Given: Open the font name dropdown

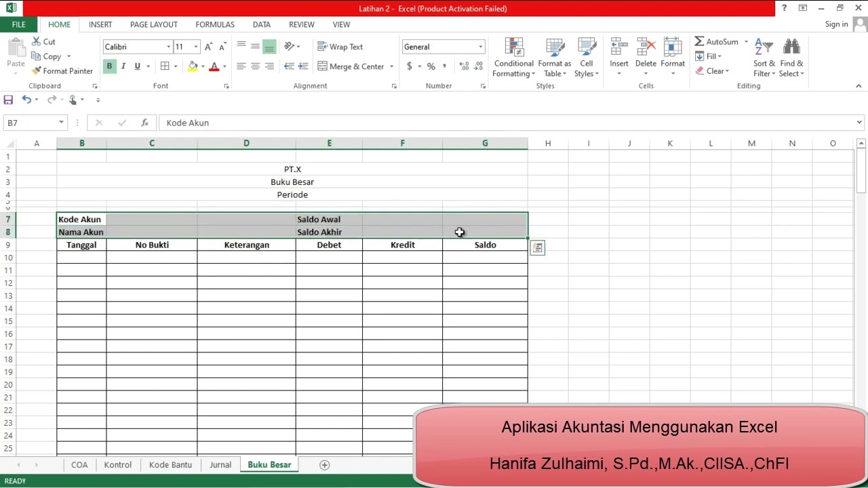Looking at the screenshot, I should pyautogui.click(x=168, y=47).
